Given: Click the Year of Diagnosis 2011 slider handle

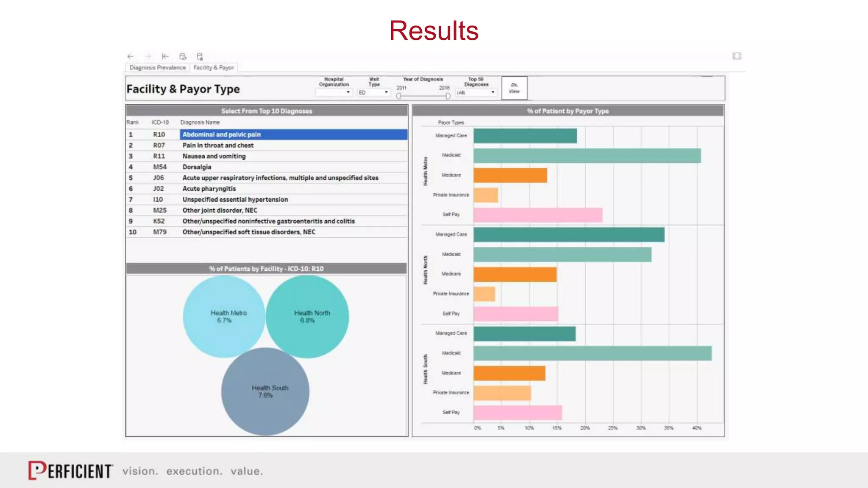Looking at the screenshot, I should (x=399, y=96).
